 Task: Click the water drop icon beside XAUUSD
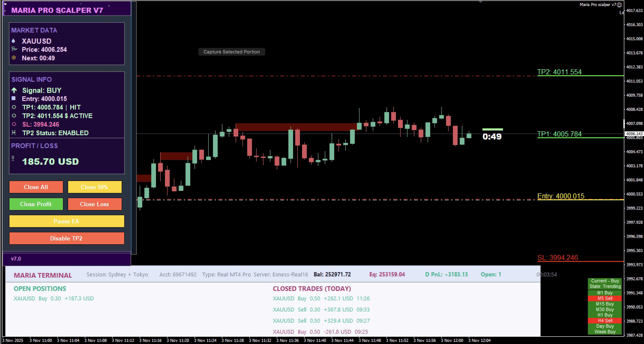pos(13,41)
